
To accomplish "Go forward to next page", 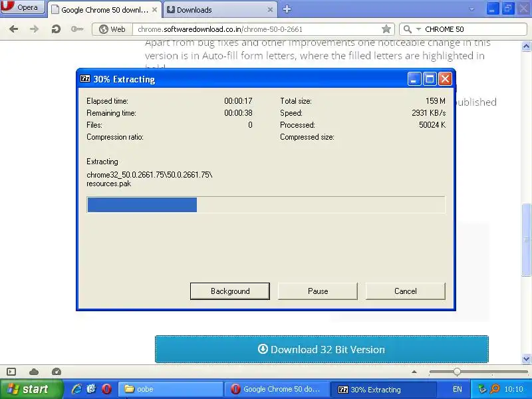I will pos(35,29).
